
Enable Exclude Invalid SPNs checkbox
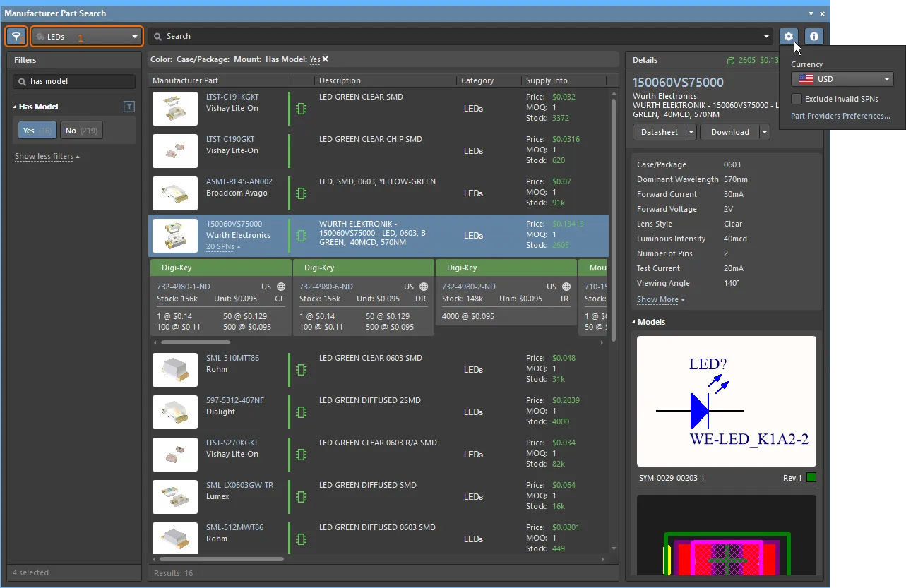(796, 99)
